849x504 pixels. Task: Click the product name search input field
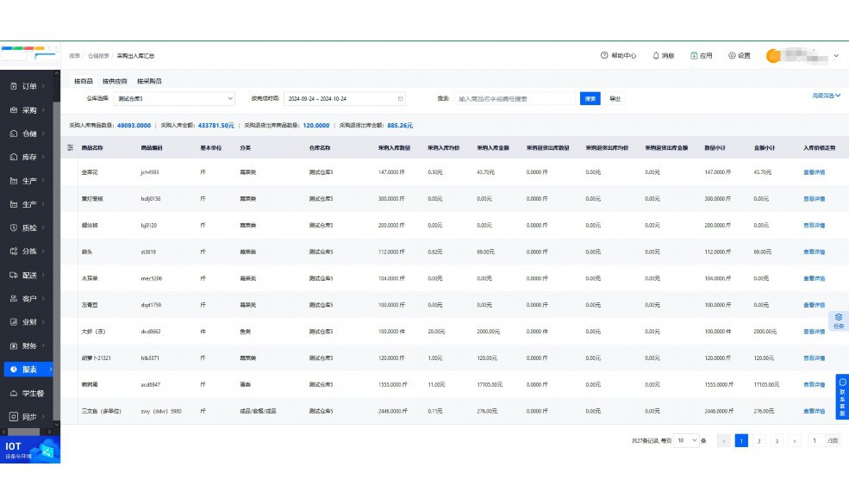514,98
